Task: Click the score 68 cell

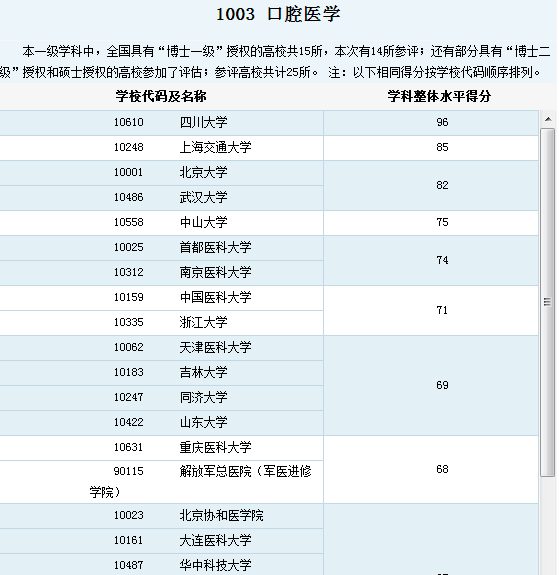Action: (x=431, y=469)
